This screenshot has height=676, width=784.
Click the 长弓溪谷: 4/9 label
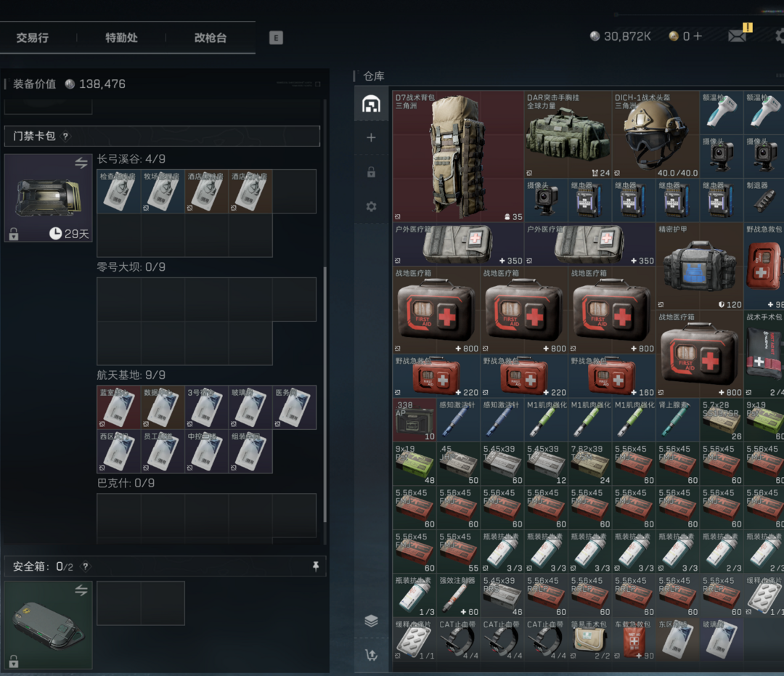pyautogui.click(x=131, y=159)
